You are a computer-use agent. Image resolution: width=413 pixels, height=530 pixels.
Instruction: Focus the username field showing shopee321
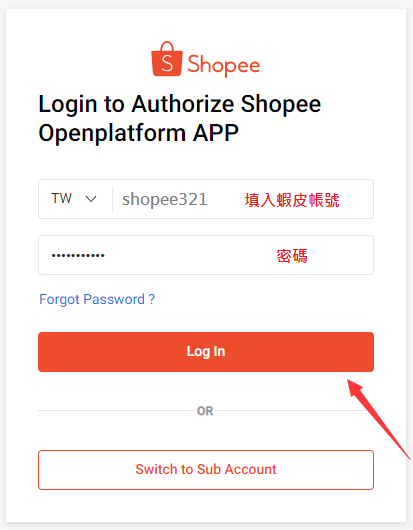coord(243,199)
